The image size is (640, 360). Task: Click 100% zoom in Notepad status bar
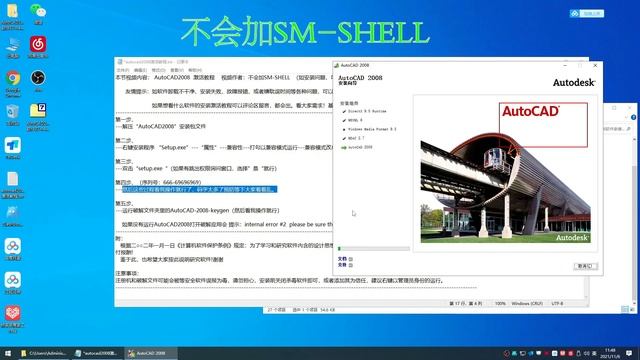500,304
